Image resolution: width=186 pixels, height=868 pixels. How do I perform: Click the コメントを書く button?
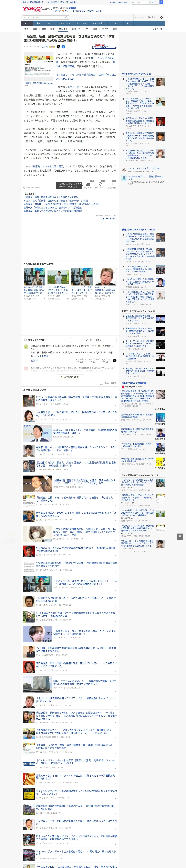pos(93,340)
